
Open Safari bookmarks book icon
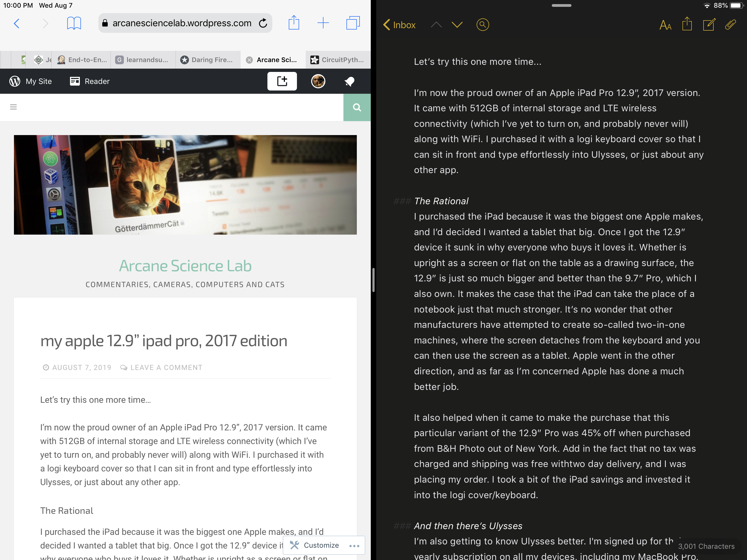click(x=74, y=23)
